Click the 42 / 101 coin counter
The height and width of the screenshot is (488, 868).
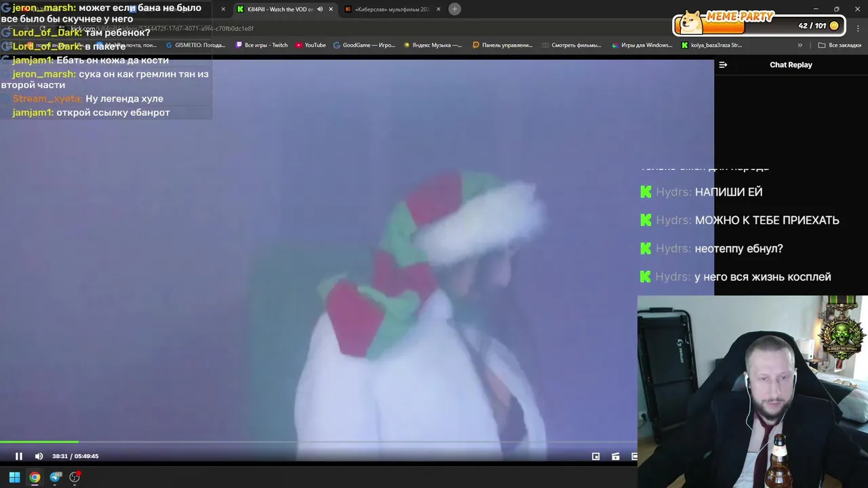[818, 26]
